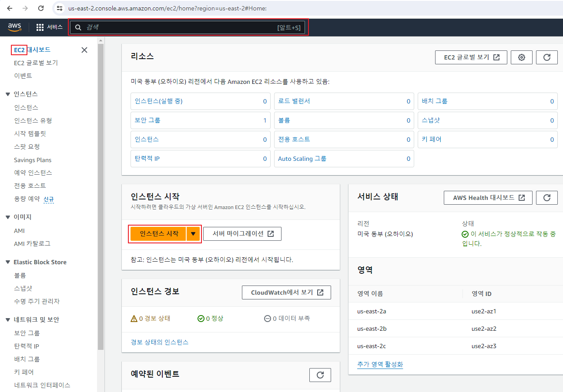
Task: Open Auto Scaling 그룹 resource card
Action: [344, 159]
